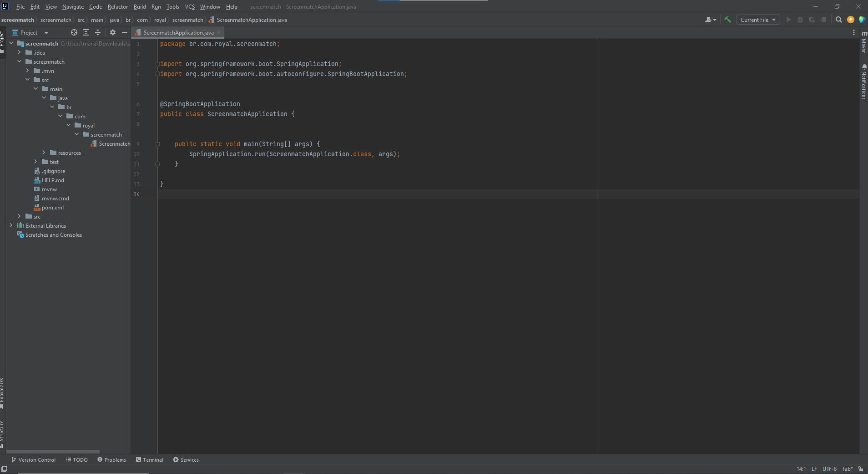Select pom.xml in project tree
This screenshot has width=868, height=474.
tap(49, 208)
